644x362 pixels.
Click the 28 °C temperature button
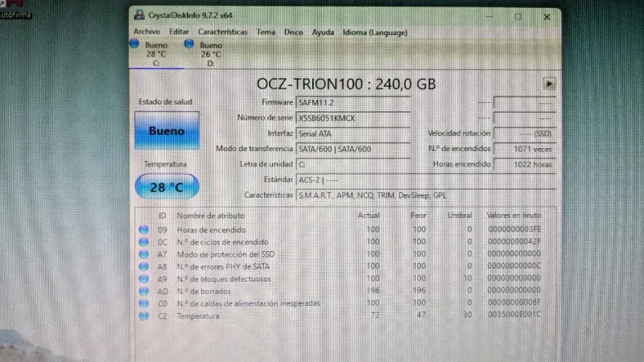click(167, 187)
